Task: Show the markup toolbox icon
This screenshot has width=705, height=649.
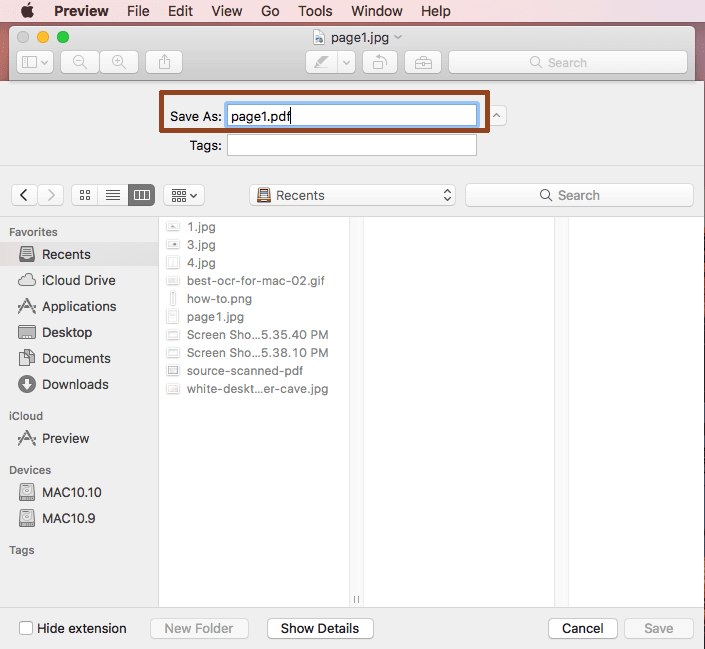Action: (x=423, y=62)
